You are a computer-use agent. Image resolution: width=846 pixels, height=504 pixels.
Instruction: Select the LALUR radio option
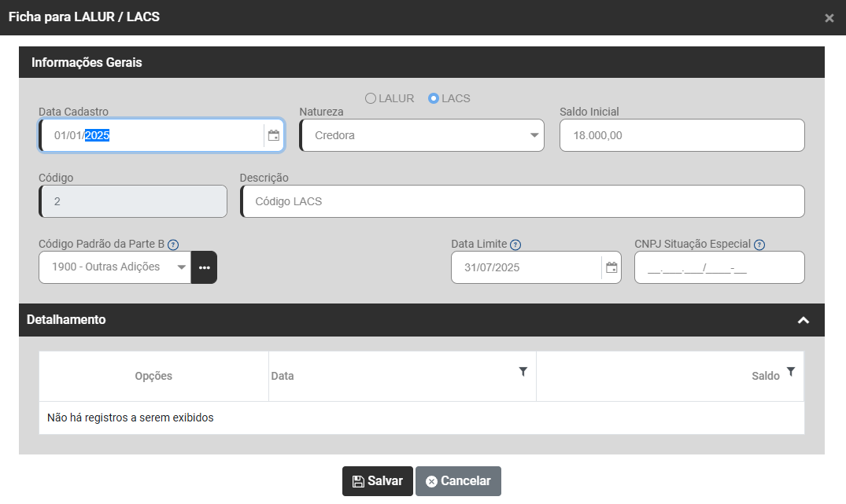371,98
